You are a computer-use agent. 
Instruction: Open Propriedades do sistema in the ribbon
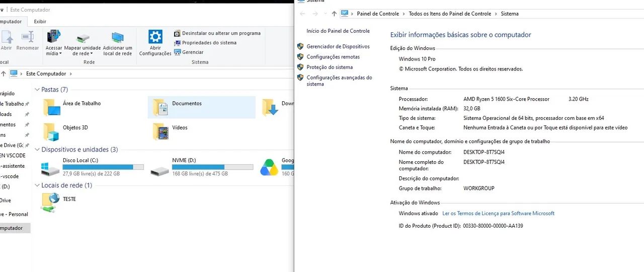point(205,43)
